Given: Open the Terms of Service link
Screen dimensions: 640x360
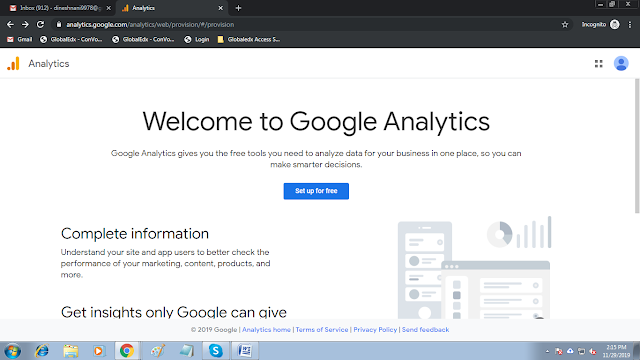Looking at the screenshot, I should 322,330.
